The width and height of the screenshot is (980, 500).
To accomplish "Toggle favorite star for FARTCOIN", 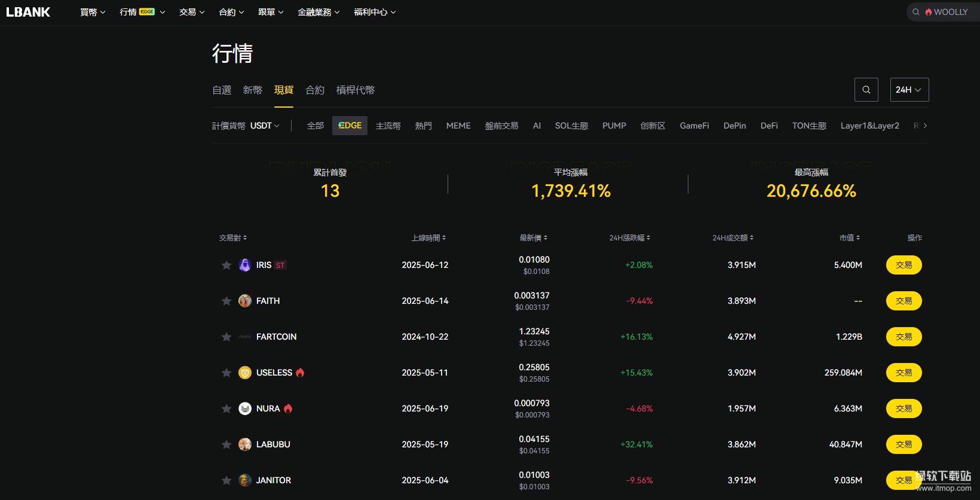I will tap(226, 337).
